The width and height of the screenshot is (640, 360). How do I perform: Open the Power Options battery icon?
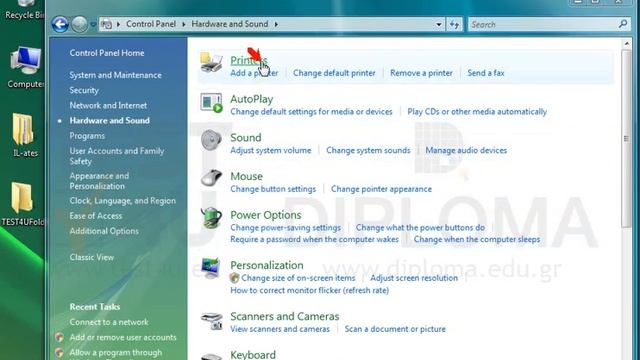pyautogui.click(x=211, y=218)
